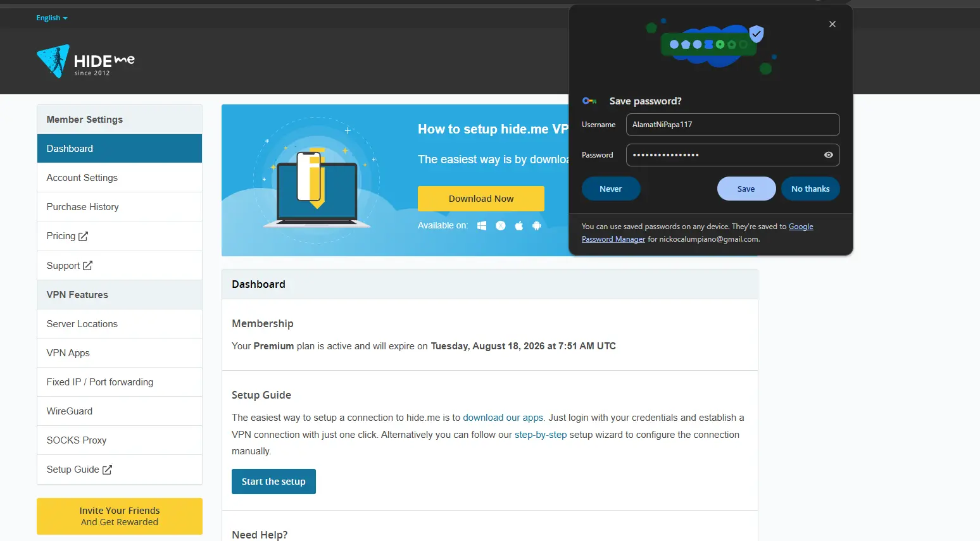Click the hide.me logo

coord(85,61)
